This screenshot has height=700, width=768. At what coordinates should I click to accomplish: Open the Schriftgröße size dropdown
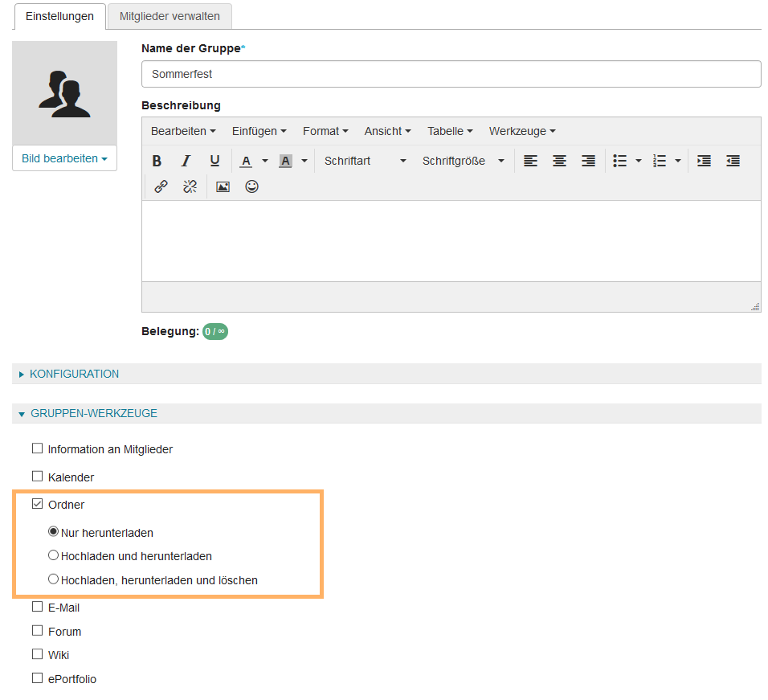click(463, 161)
